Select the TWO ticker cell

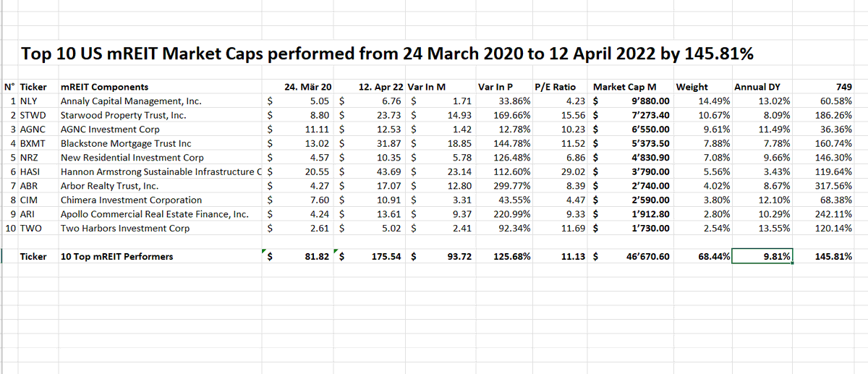[30, 228]
